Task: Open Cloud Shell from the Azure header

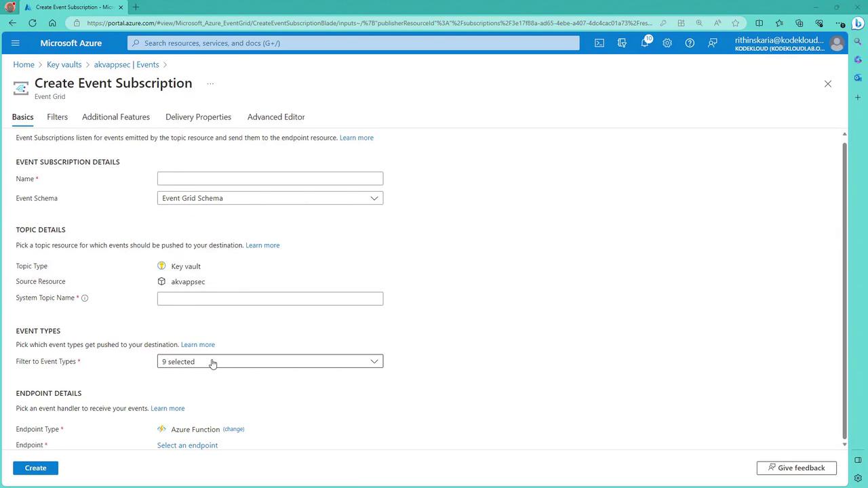Action: 599,43
